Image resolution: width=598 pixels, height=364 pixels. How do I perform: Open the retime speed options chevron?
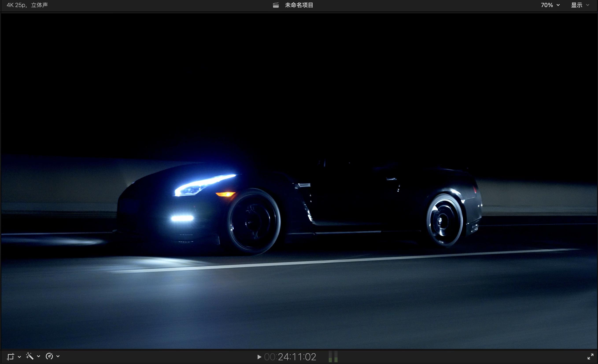[58, 356]
